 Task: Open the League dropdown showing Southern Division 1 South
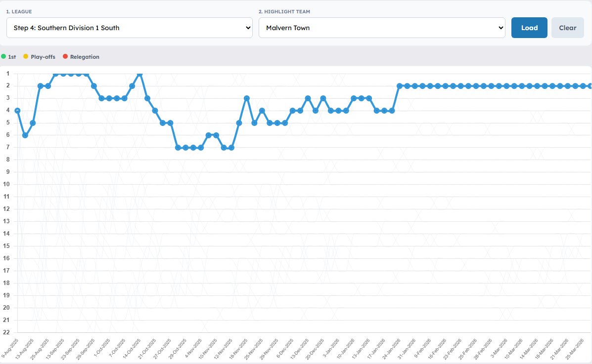tap(130, 28)
